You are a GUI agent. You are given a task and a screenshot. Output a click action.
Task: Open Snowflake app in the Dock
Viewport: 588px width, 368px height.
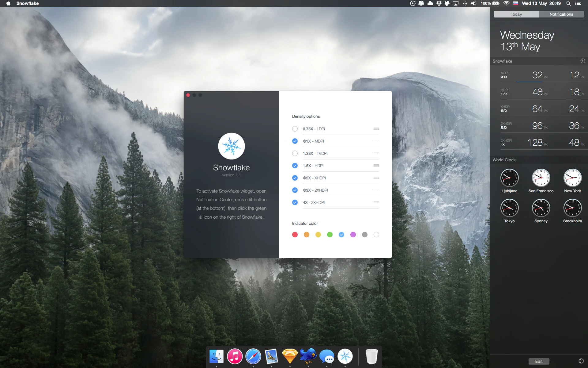tap(345, 356)
